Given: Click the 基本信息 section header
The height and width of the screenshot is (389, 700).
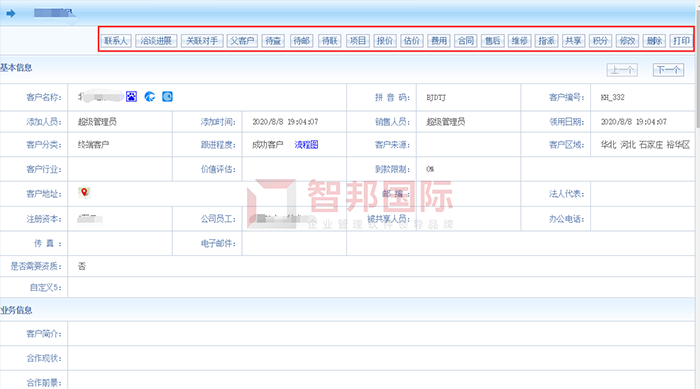Looking at the screenshot, I should pos(16,67).
